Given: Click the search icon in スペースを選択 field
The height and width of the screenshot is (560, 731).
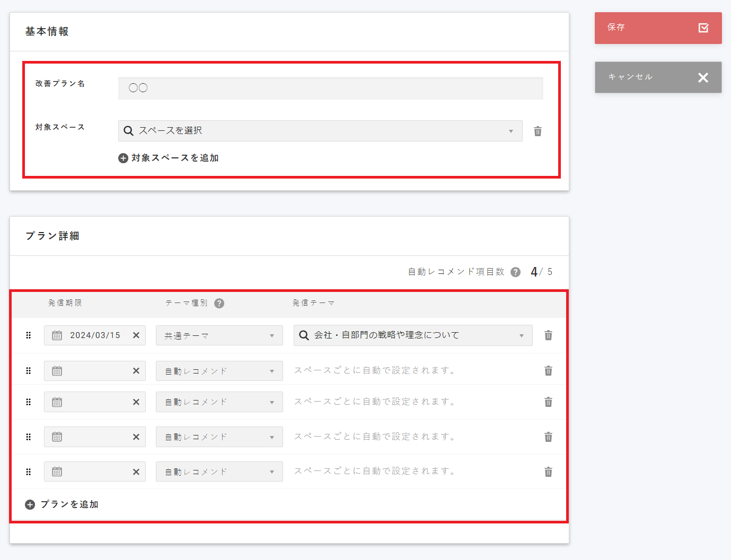Looking at the screenshot, I should point(128,131).
